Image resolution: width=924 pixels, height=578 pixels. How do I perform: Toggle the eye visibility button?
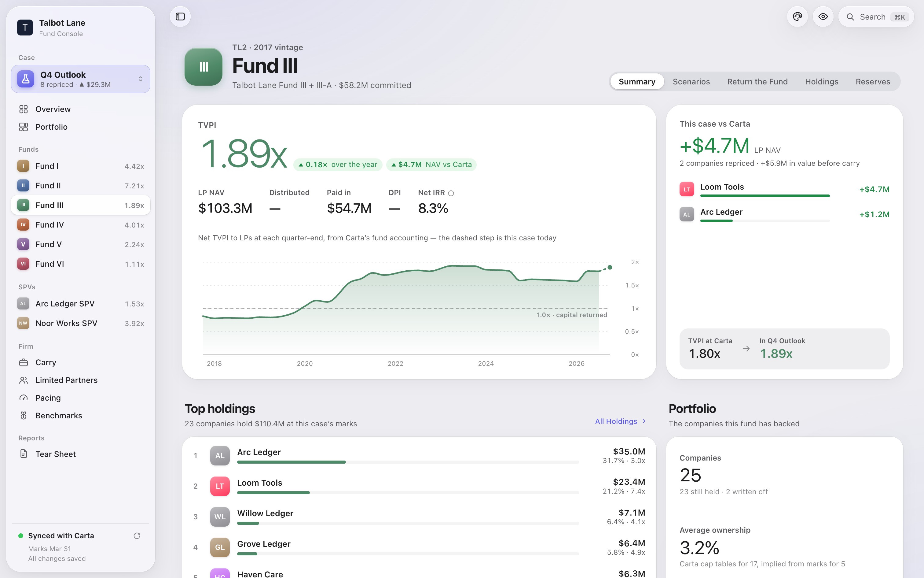pyautogui.click(x=823, y=17)
